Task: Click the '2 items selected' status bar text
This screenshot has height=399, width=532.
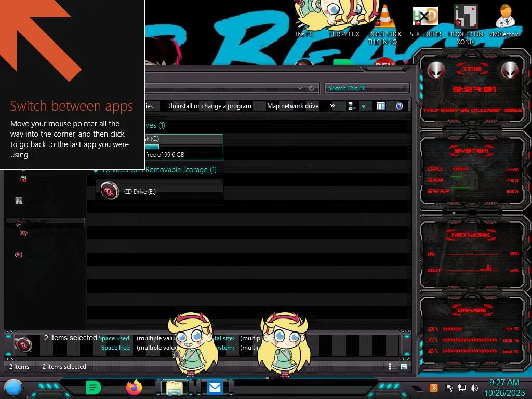Action: point(64,367)
